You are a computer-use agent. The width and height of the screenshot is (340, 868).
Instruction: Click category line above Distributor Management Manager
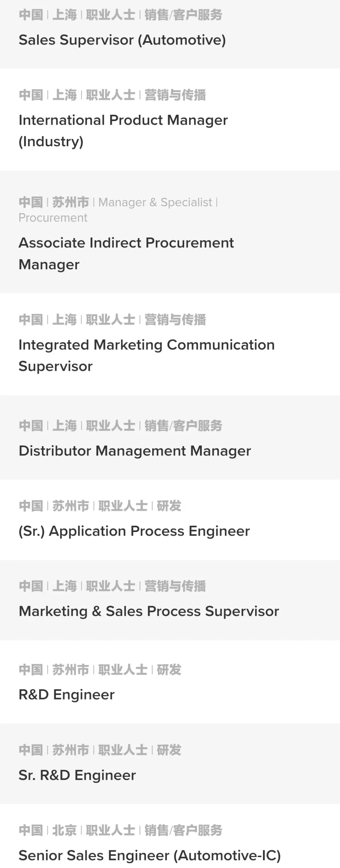121,426
